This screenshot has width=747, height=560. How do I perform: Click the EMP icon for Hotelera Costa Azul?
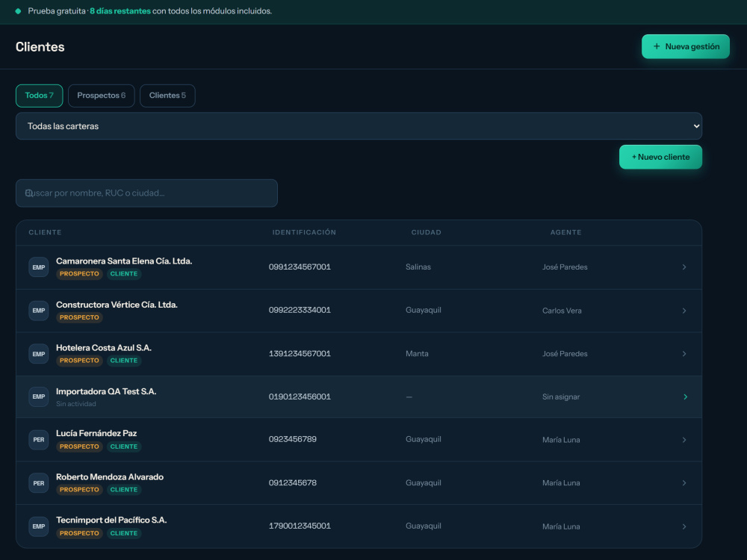pos(39,354)
